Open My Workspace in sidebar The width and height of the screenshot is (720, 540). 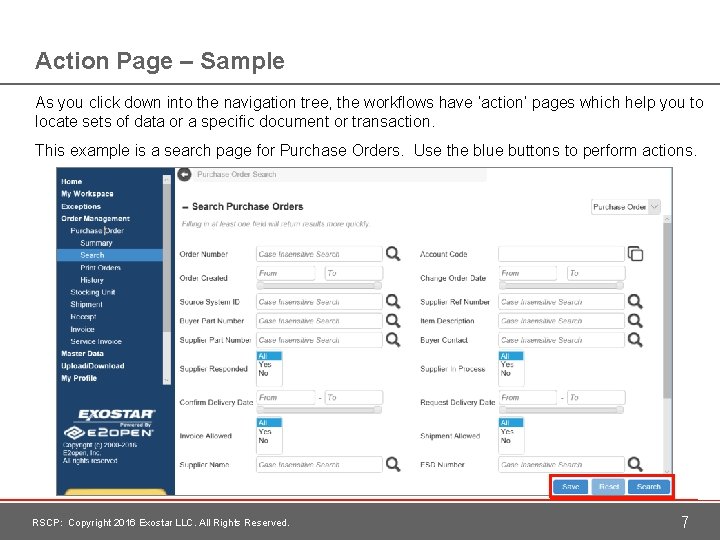(x=87, y=194)
